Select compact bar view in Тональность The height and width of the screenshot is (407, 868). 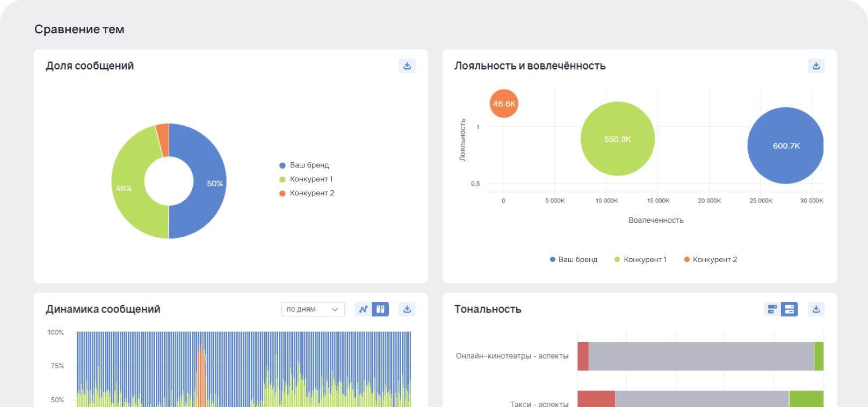[x=772, y=309]
